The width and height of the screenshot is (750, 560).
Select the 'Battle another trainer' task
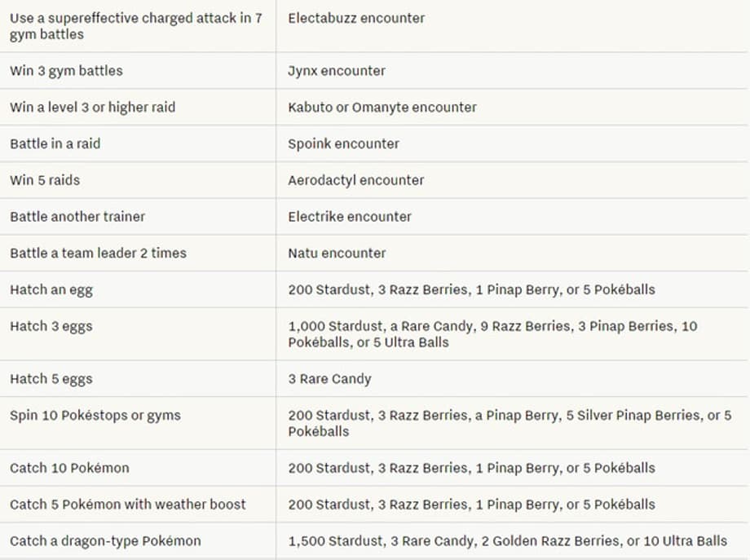point(77,217)
